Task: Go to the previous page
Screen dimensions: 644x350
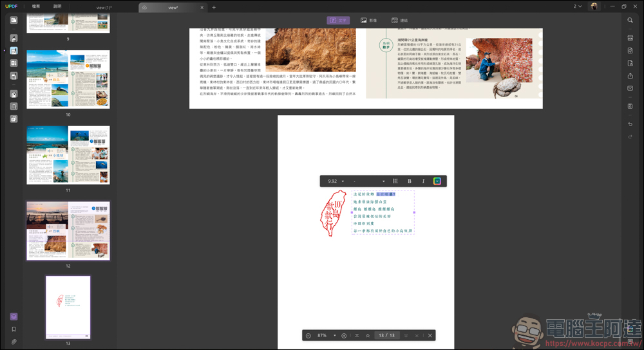Action: (x=368, y=336)
